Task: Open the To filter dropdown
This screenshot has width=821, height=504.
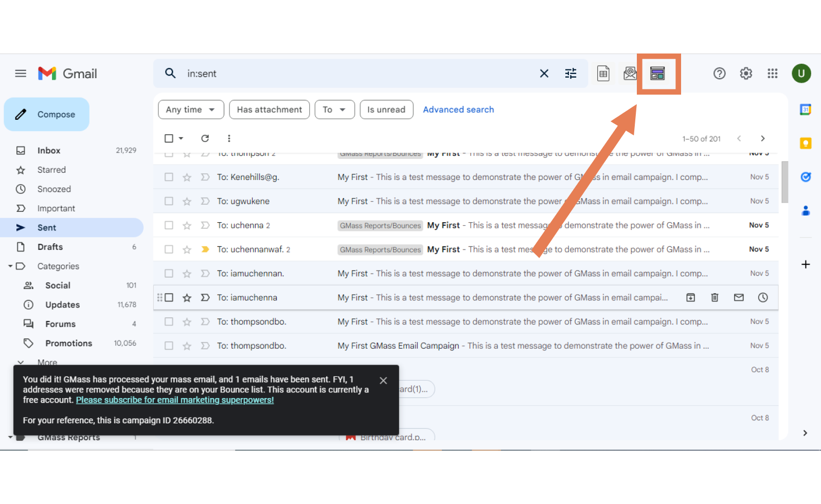Action: point(334,110)
